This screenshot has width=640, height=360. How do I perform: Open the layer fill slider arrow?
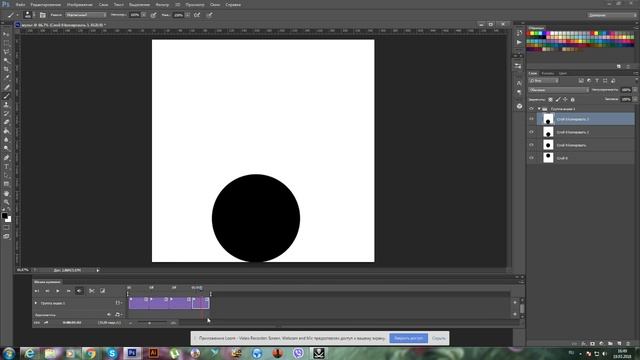pyautogui.click(x=635, y=99)
